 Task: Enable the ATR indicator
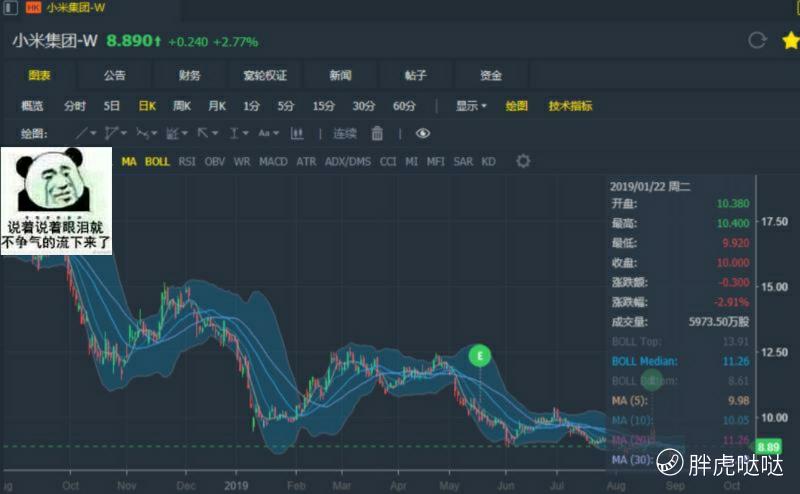[x=306, y=162]
